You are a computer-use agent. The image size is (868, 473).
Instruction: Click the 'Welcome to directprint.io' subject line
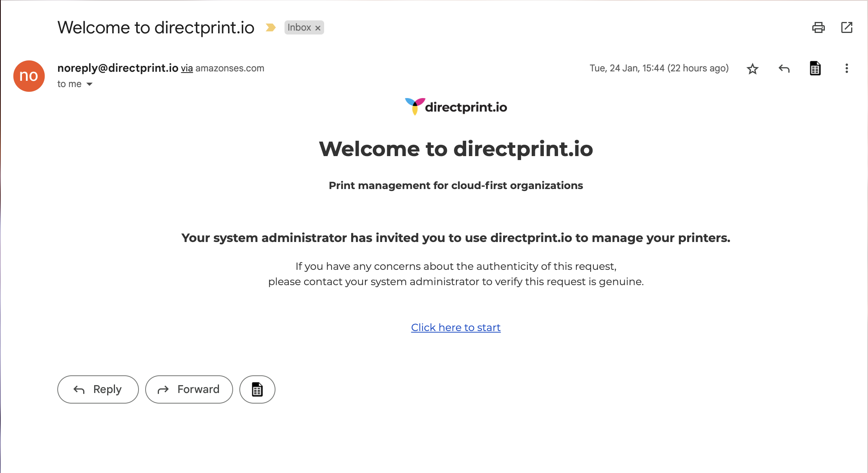(156, 28)
